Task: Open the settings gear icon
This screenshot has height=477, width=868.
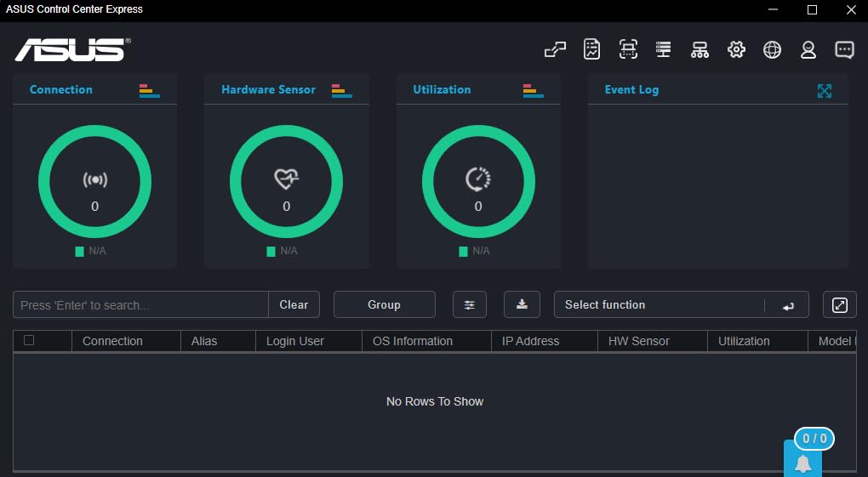Action: (x=736, y=50)
